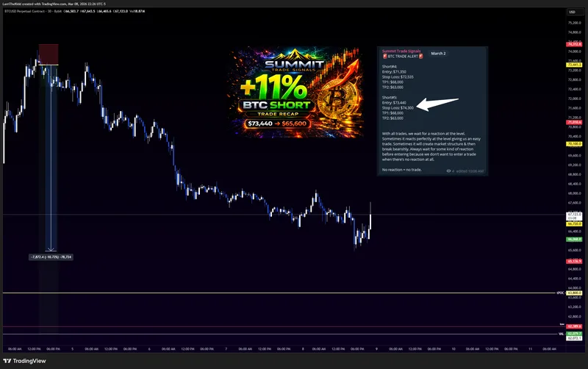
Task: Click the TradingView logo at the bottom
Action: pyautogui.click(x=24, y=361)
